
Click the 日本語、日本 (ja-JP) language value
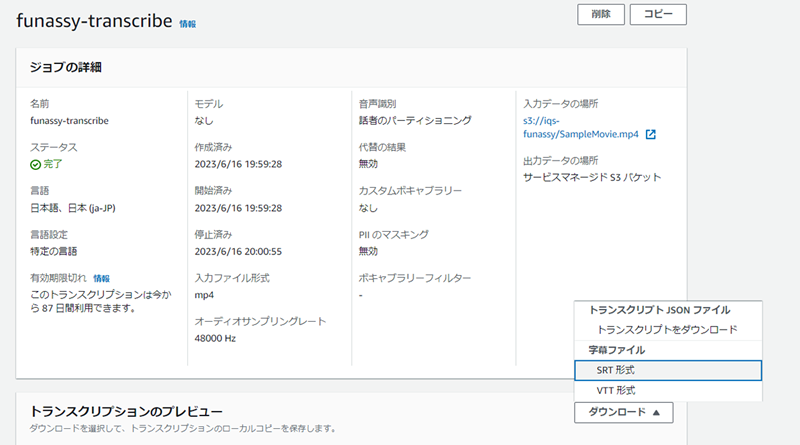73,208
